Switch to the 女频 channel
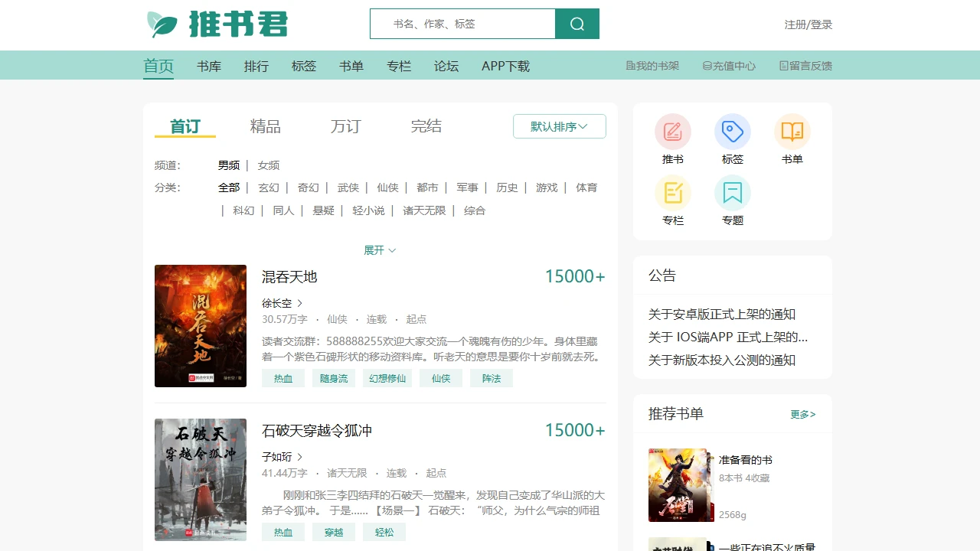 (x=269, y=165)
